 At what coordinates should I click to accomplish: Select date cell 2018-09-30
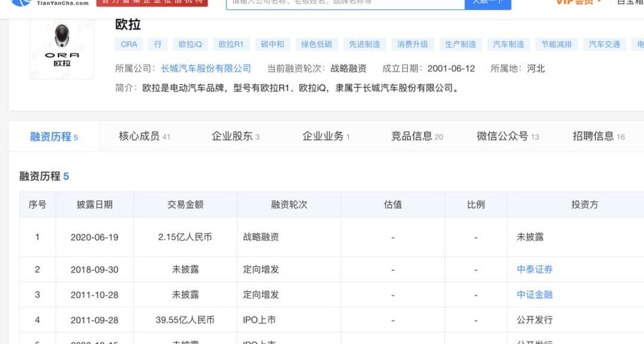click(x=94, y=269)
